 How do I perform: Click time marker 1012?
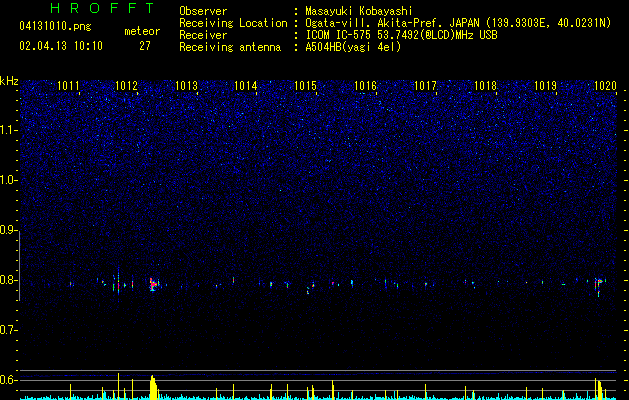126,86
